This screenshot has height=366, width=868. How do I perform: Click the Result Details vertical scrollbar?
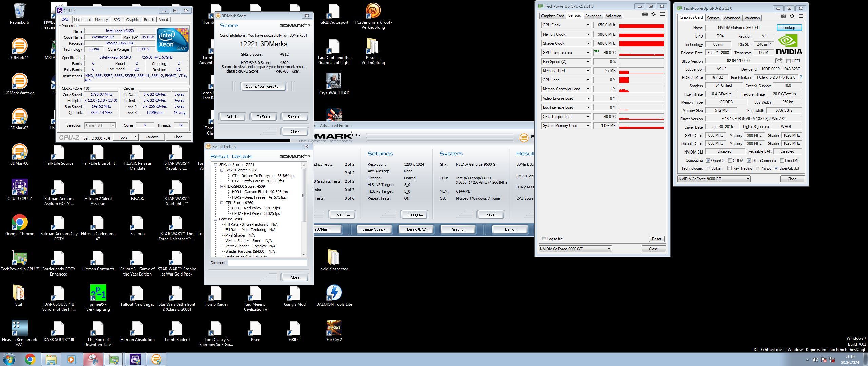(304, 209)
